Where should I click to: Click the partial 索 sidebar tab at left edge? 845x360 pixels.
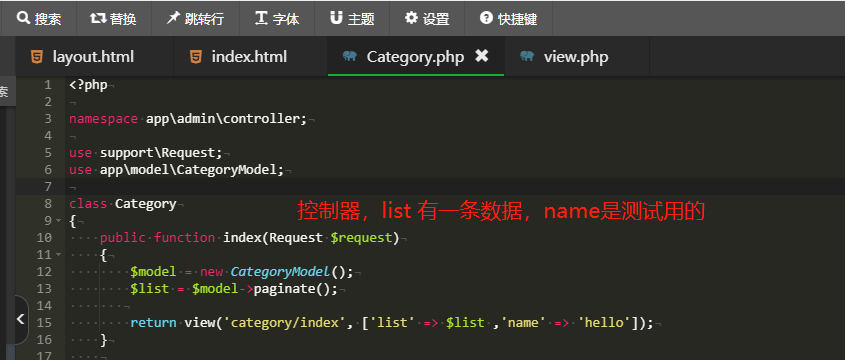click(x=5, y=92)
